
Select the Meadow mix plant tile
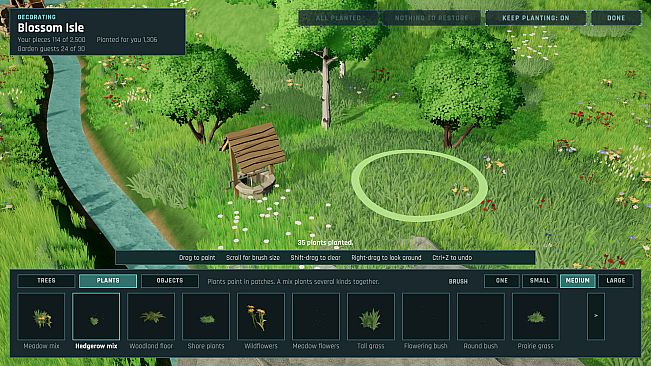coord(41,317)
